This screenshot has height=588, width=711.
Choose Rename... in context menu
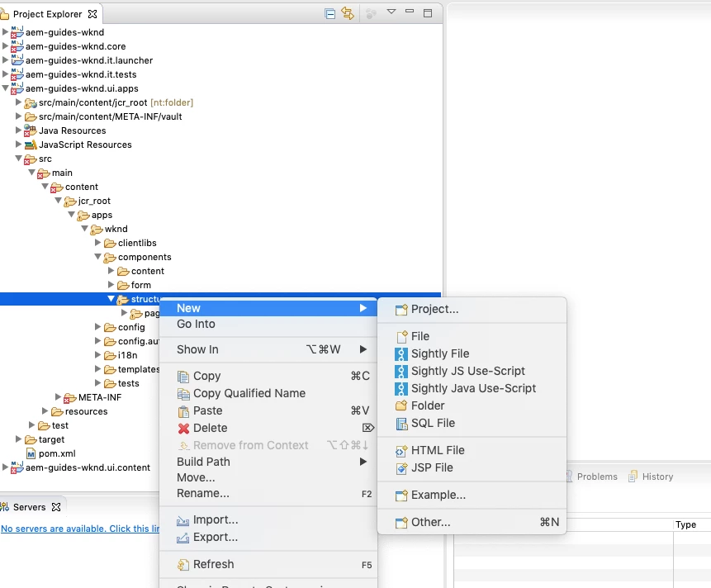(x=268, y=493)
